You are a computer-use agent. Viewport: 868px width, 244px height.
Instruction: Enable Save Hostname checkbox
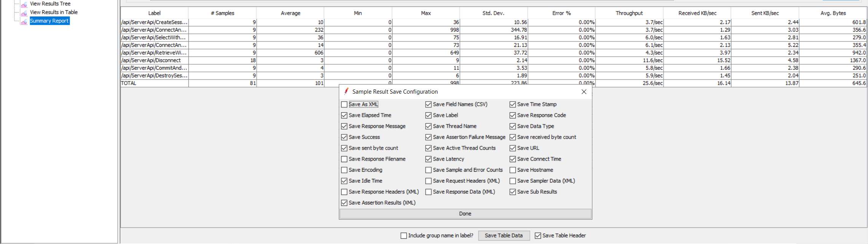click(513, 170)
